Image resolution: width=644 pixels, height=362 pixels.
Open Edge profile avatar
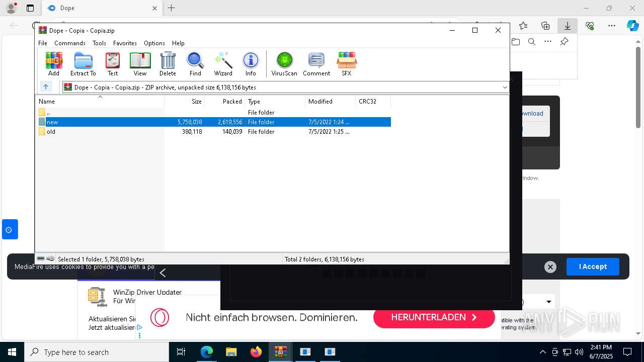(11, 8)
